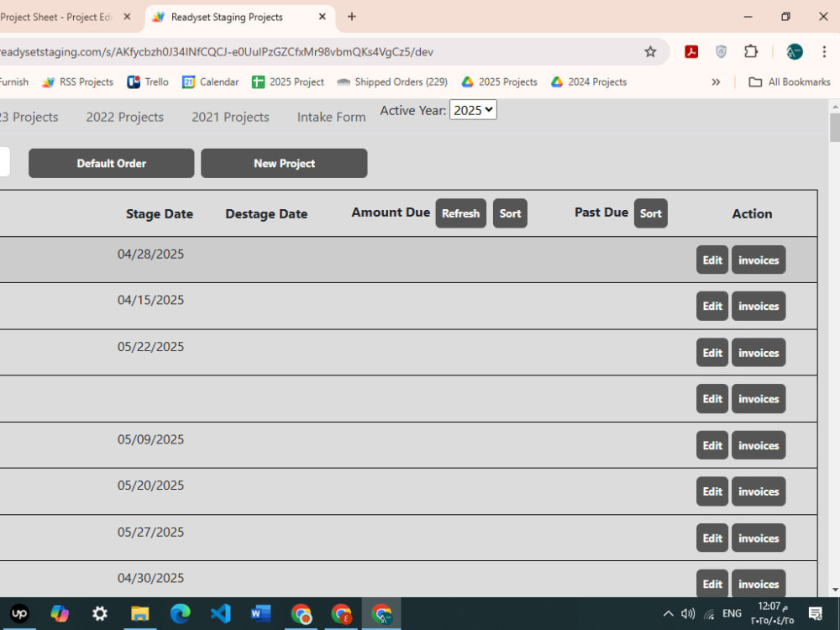
Task: Edit the project staged 05/20/2025
Action: click(712, 491)
